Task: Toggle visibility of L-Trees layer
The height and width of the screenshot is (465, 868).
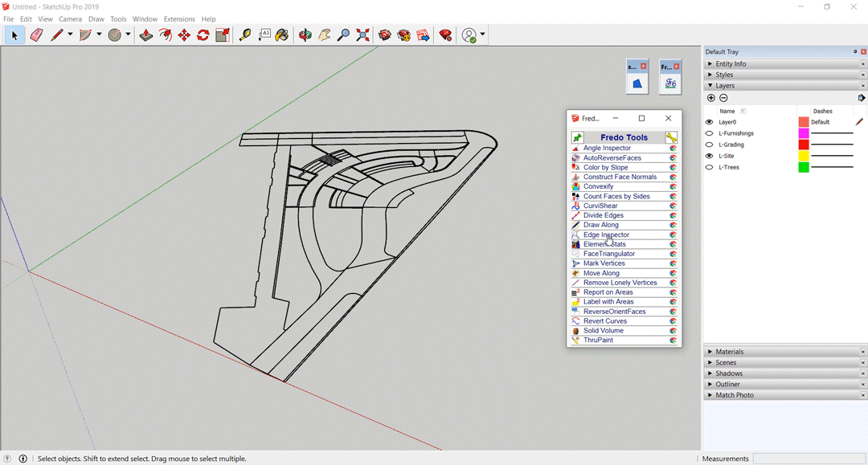Action: point(709,167)
